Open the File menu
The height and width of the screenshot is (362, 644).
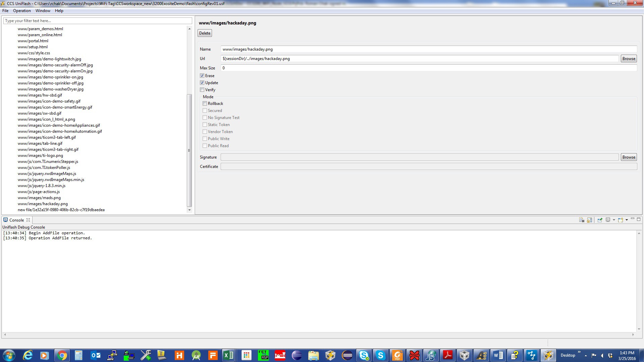pos(5,11)
